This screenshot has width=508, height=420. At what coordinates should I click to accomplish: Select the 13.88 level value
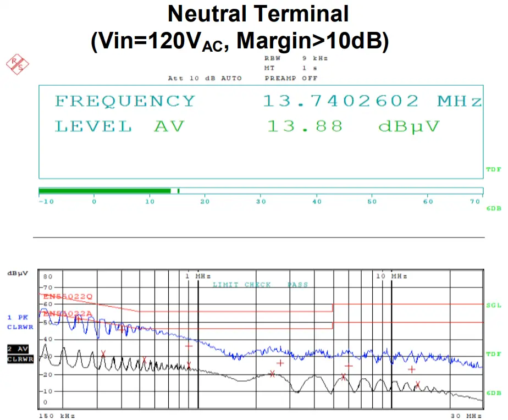point(305,126)
